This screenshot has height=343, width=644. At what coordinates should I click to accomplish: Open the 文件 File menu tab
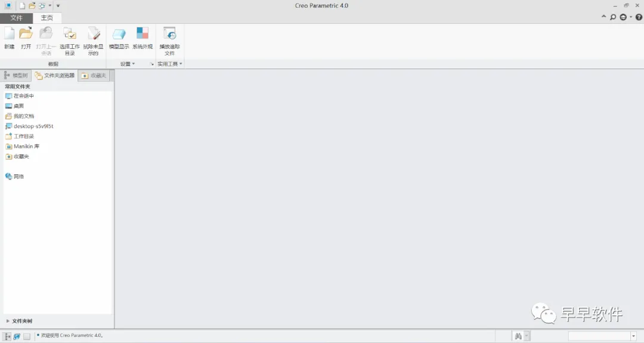pos(17,18)
